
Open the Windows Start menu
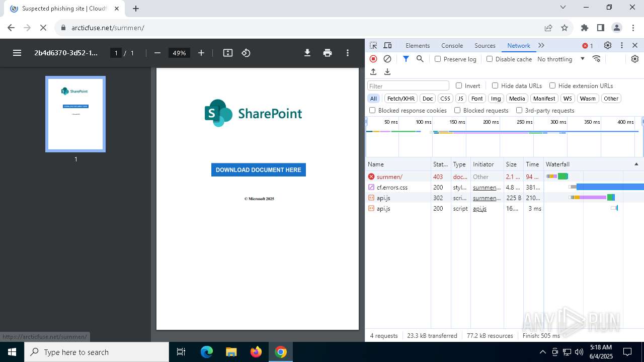pyautogui.click(x=12, y=352)
